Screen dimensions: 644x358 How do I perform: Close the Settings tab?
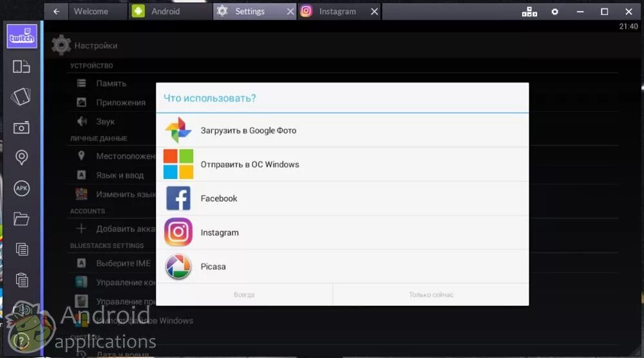coord(290,12)
